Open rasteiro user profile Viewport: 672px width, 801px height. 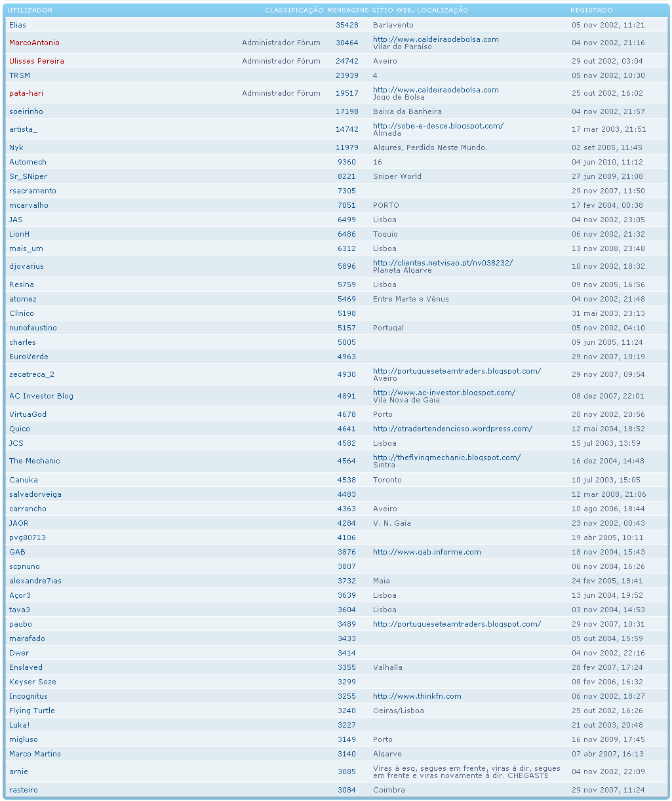click(24, 790)
